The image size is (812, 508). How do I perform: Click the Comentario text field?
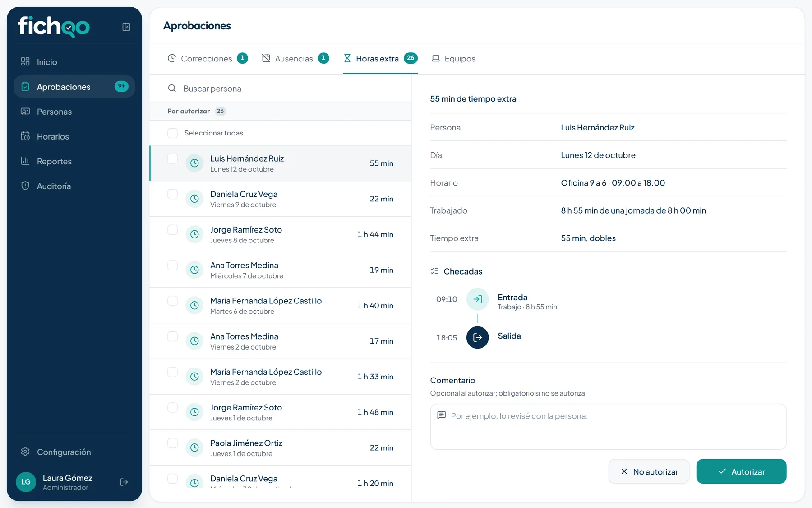[x=608, y=427]
